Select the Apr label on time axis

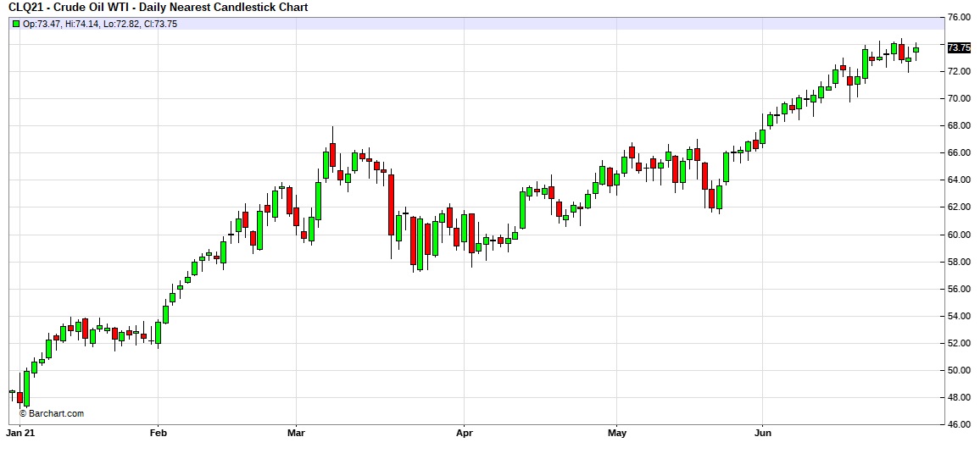tap(464, 433)
